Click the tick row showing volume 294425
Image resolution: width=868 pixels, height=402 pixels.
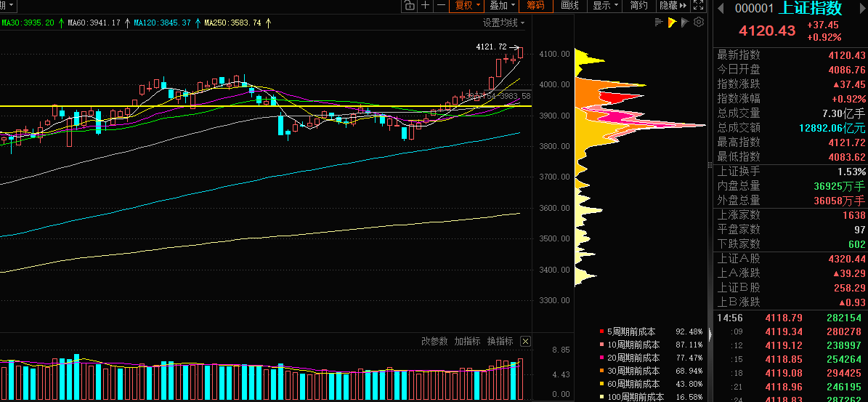tap(790, 373)
